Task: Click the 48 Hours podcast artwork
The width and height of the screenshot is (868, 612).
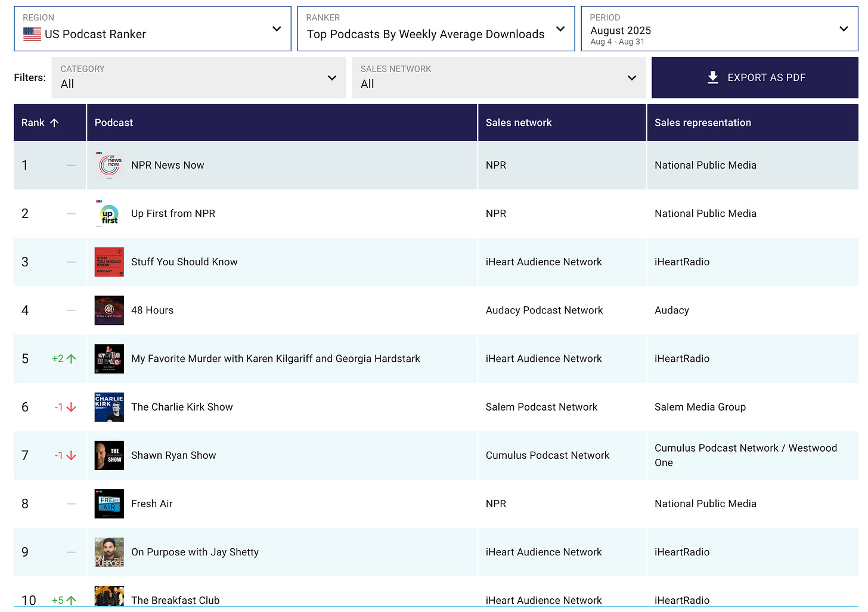Action: (x=109, y=310)
